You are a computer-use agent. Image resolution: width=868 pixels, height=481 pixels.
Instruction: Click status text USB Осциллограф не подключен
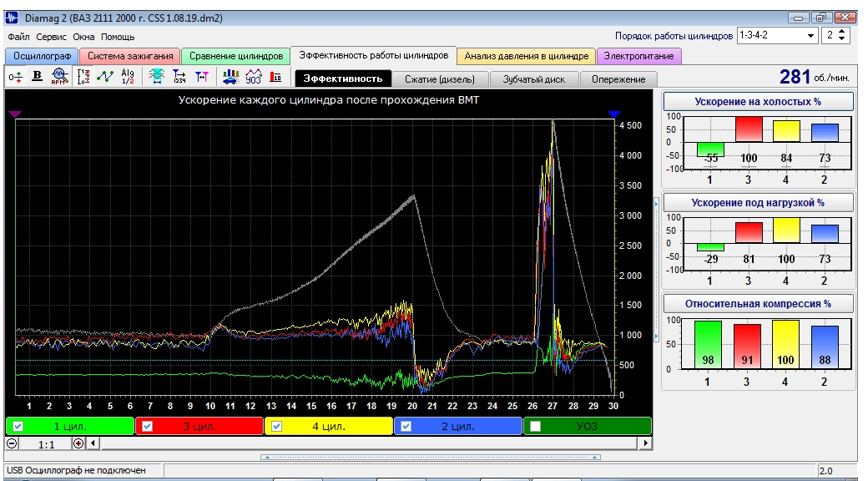tap(77, 470)
